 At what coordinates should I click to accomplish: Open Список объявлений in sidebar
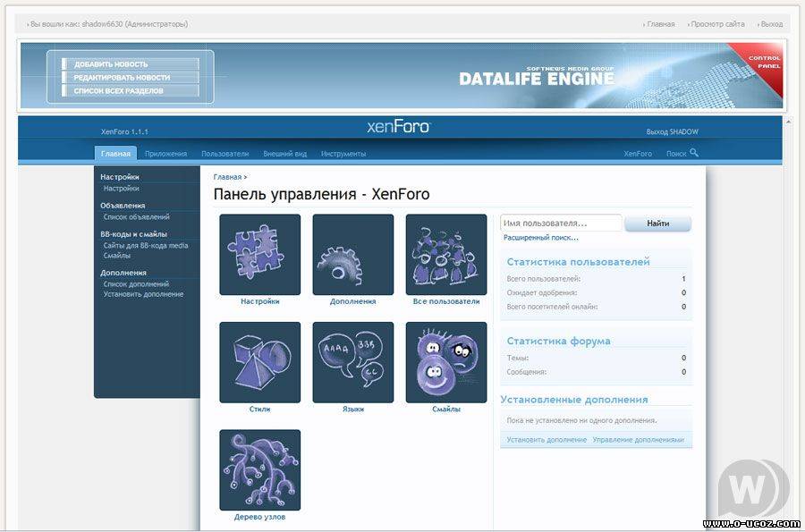point(137,217)
